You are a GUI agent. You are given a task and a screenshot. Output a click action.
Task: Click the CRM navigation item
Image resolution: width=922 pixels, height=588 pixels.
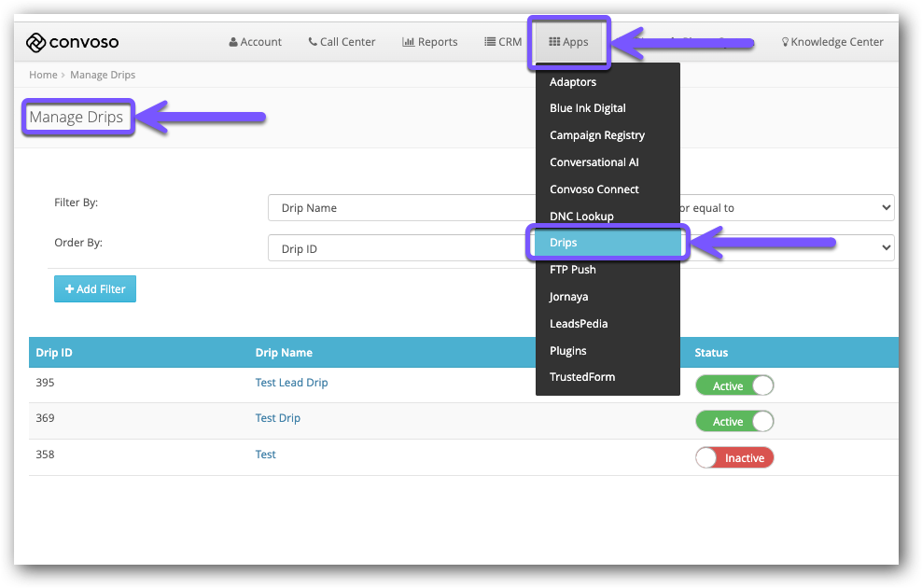tap(503, 42)
